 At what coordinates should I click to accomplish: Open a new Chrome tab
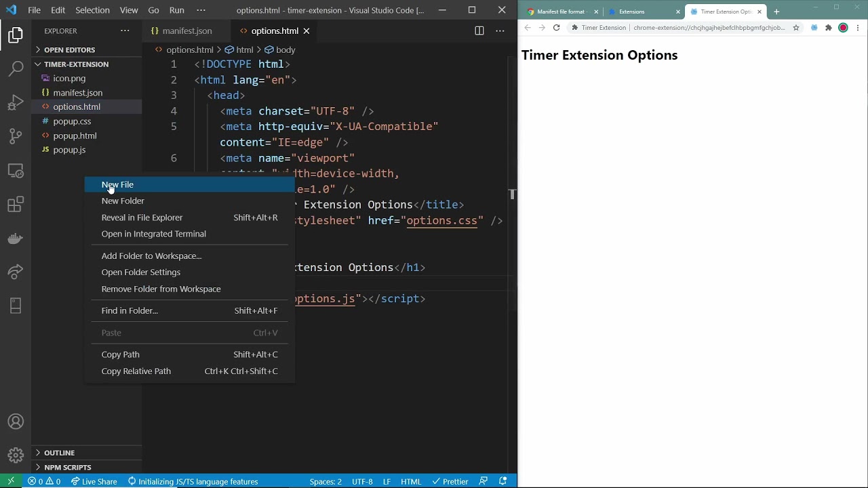[x=776, y=12]
